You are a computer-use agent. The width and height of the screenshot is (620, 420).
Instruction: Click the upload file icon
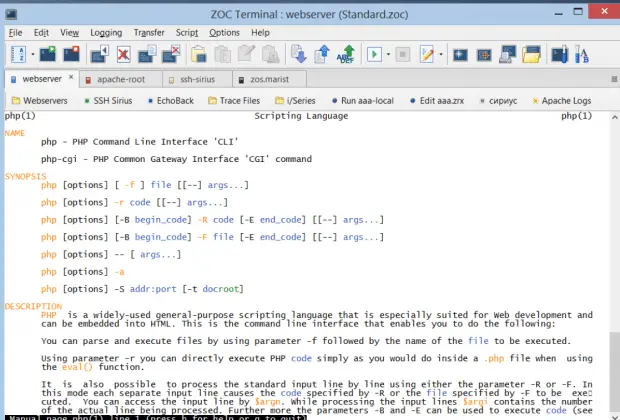pyautogui.click(x=323, y=54)
